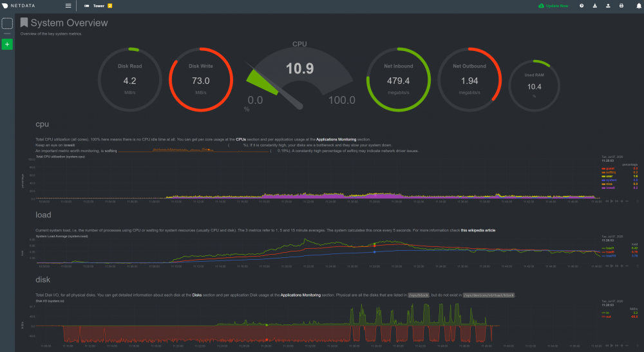
Task: Open Applications Monitoring link in the cpu description
Action: click(336, 139)
